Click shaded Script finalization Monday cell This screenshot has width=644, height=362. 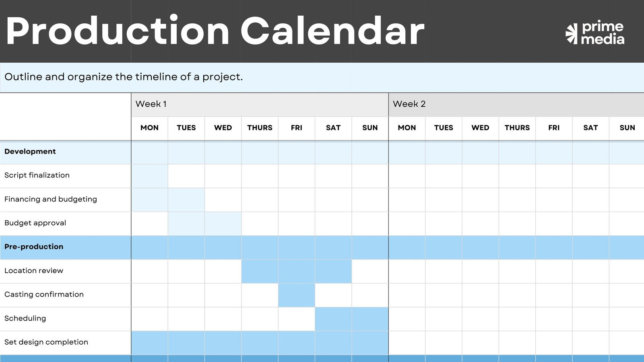coord(150,176)
